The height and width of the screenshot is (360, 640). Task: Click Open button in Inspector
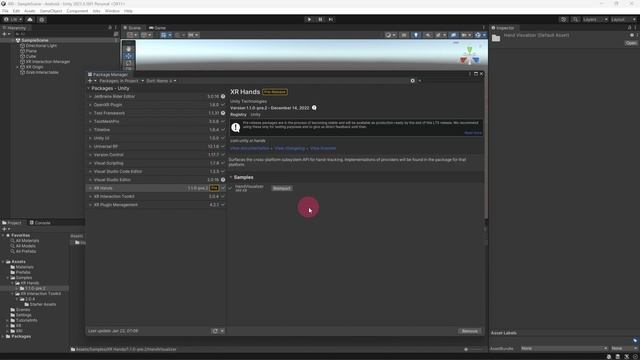pos(631,43)
